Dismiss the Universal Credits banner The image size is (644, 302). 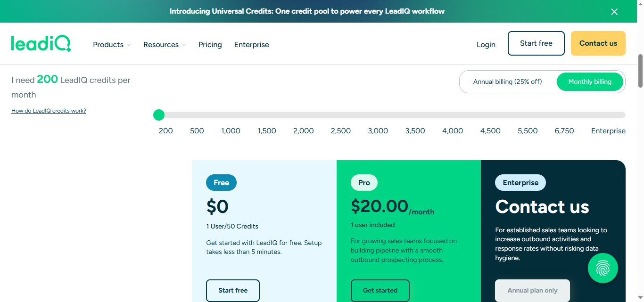tap(614, 11)
